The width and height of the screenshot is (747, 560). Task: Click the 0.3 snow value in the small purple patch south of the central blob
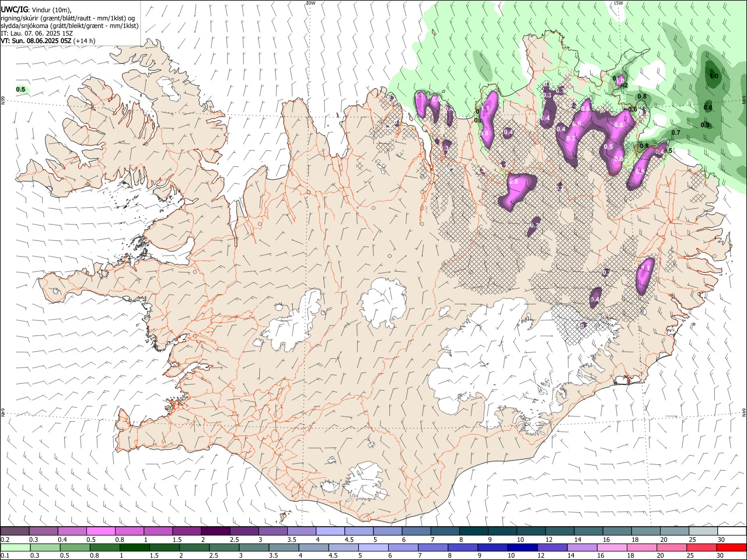[535, 225]
